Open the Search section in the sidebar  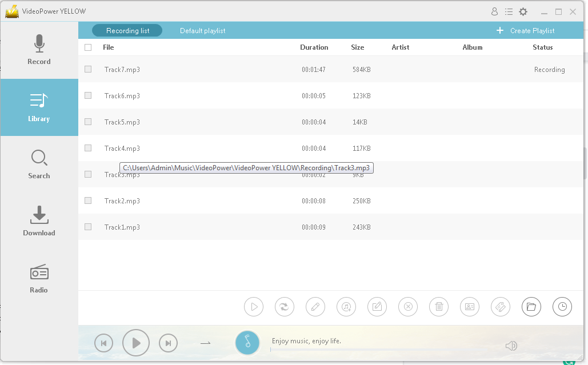click(39, 165)
